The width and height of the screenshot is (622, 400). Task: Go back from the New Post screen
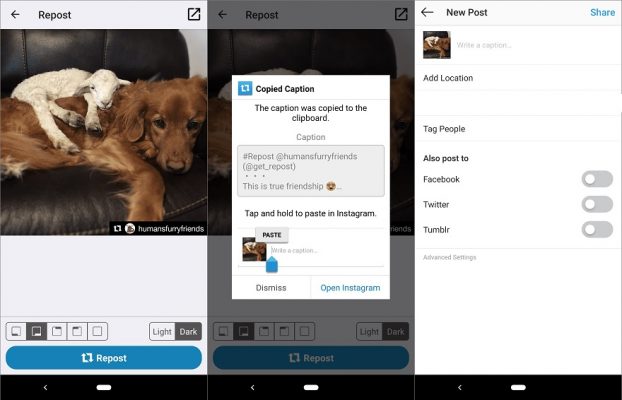[x=427, y=12]
